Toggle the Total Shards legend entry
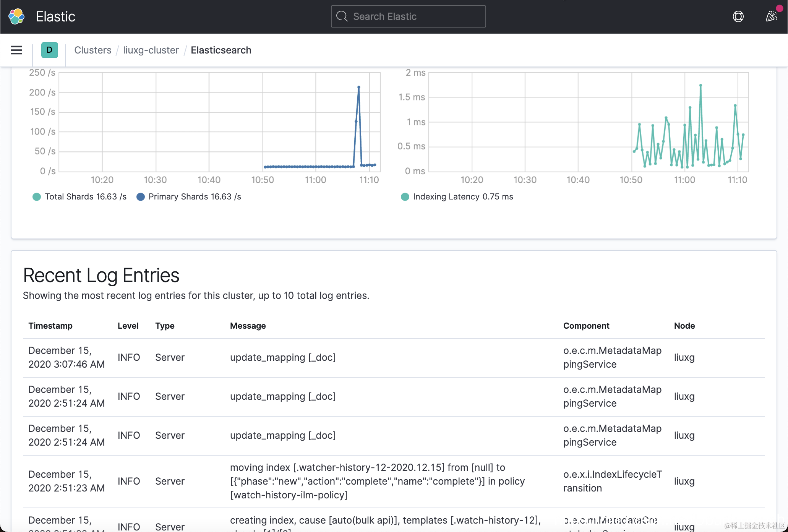This screenshot has width=788, height=532. [x=79, y=196]
